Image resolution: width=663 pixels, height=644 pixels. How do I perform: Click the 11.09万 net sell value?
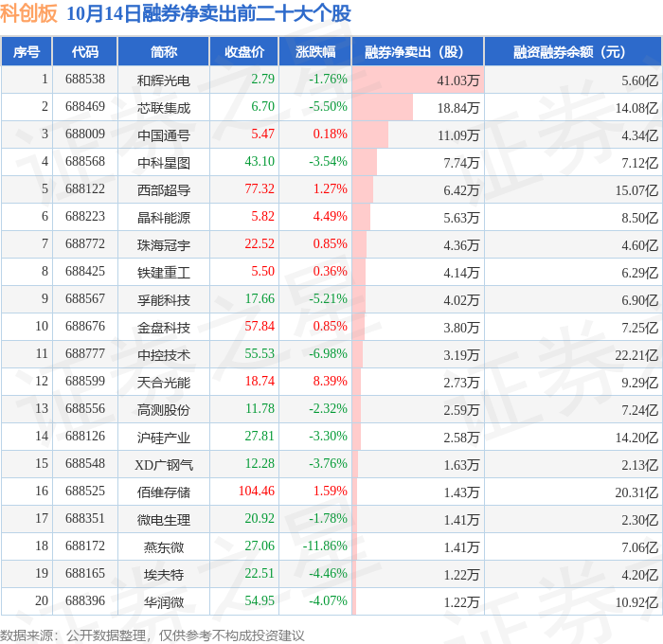click(457, 135)
